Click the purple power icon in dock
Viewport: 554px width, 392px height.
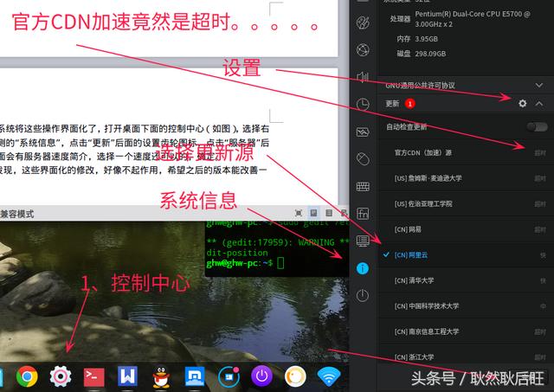click(261, 376)
